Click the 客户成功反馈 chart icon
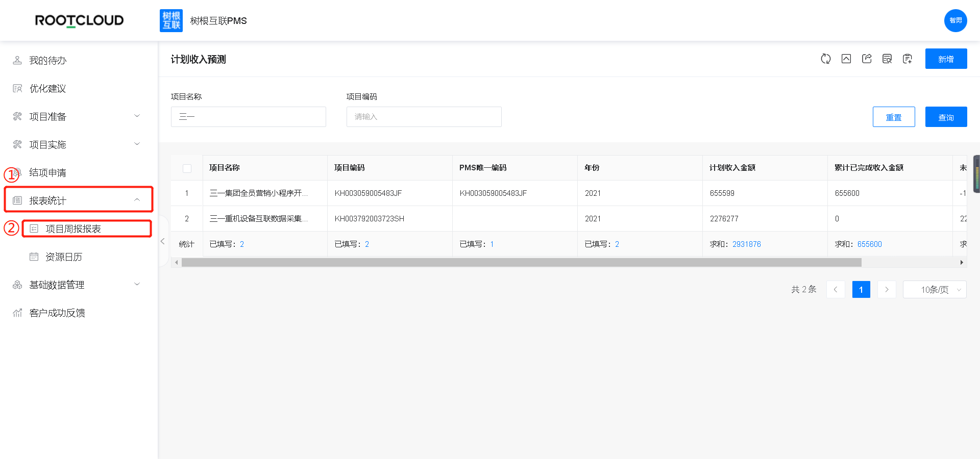This screenshot has height=459, width=980. click(17, 313)
